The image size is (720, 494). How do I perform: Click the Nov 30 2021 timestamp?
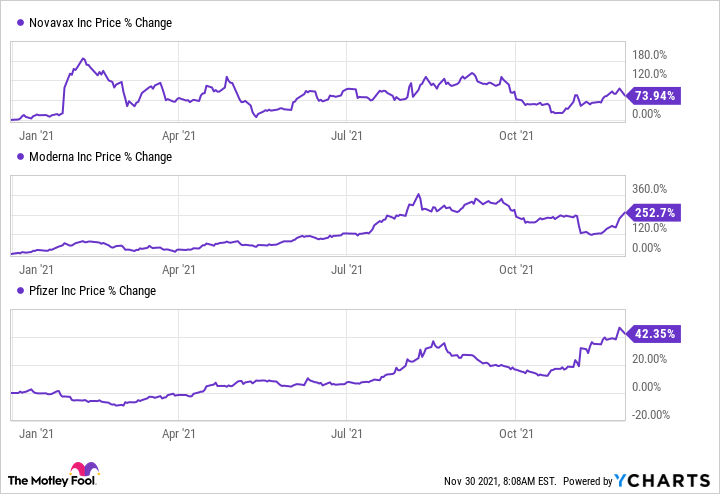499,481
